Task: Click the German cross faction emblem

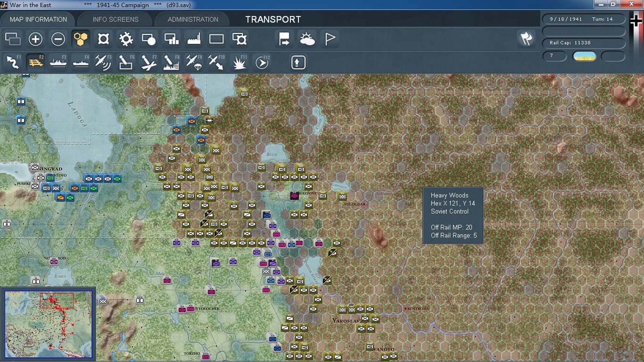Action: tap(636, 21)
